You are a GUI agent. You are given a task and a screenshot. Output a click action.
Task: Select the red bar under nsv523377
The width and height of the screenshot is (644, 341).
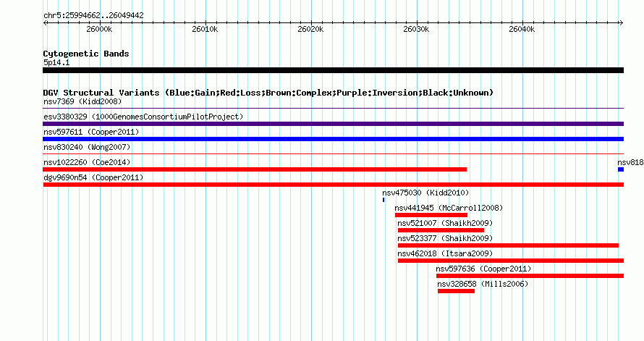[509, 245]
